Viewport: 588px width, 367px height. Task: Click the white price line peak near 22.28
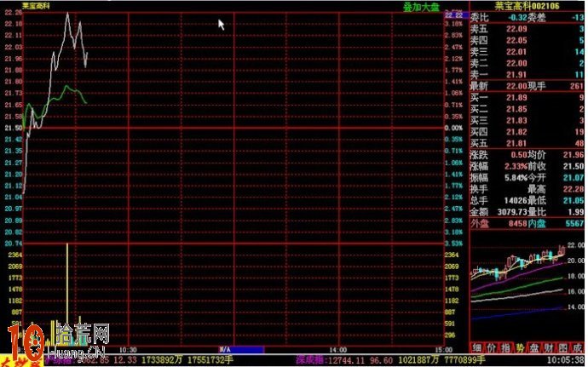pos(68,14)
